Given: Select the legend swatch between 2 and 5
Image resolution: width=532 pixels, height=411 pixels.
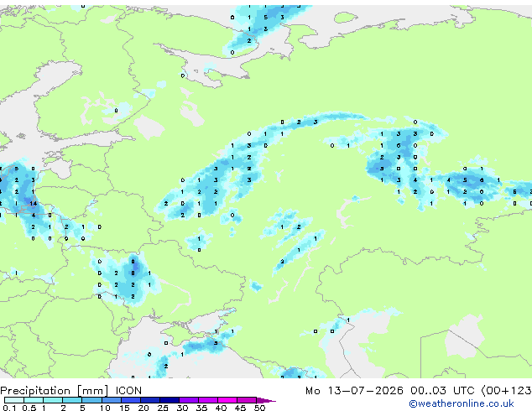Looking at the screenshot, I should (x=72, y=400).
